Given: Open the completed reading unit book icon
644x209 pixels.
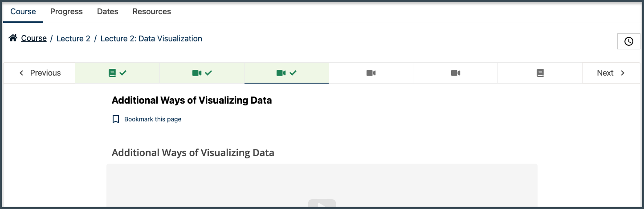Looking at the screenshot, I should click(117, 73).
